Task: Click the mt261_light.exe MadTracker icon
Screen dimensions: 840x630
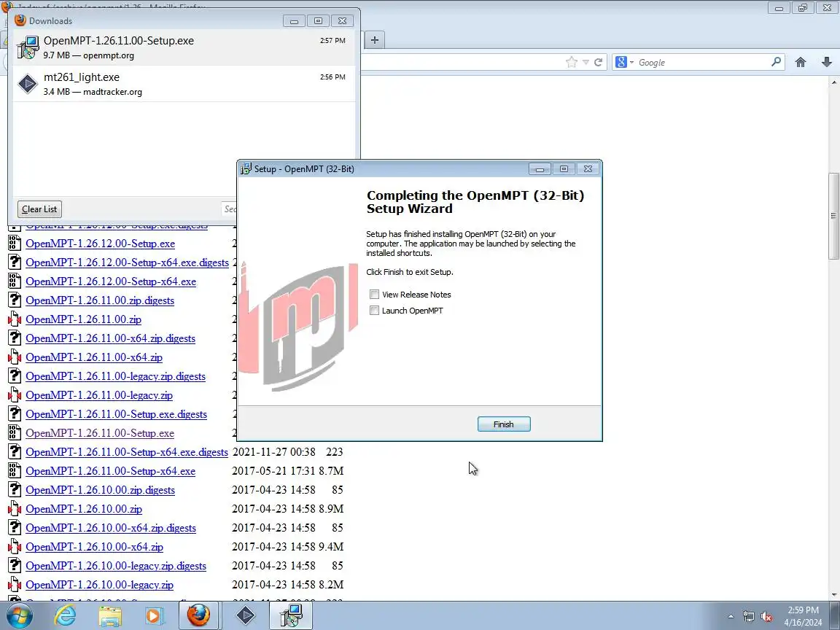Action: tap(27, 84)
